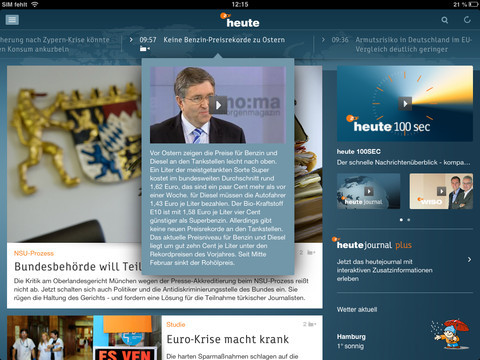480x360 pixels.
Task: Open the Bavarian coat of arms image
Action: coord(74,154)
